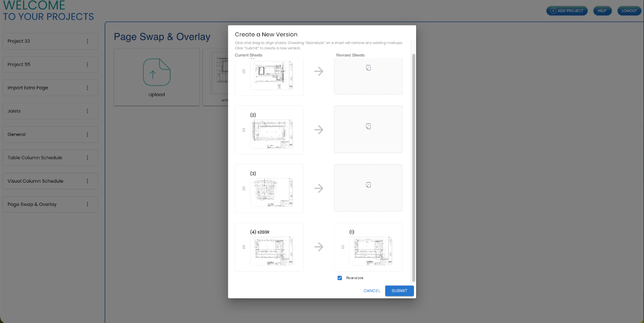Viewport: 644px width, 323px height.
Task: Open options menu for Project 33
Action: [88, 41]
